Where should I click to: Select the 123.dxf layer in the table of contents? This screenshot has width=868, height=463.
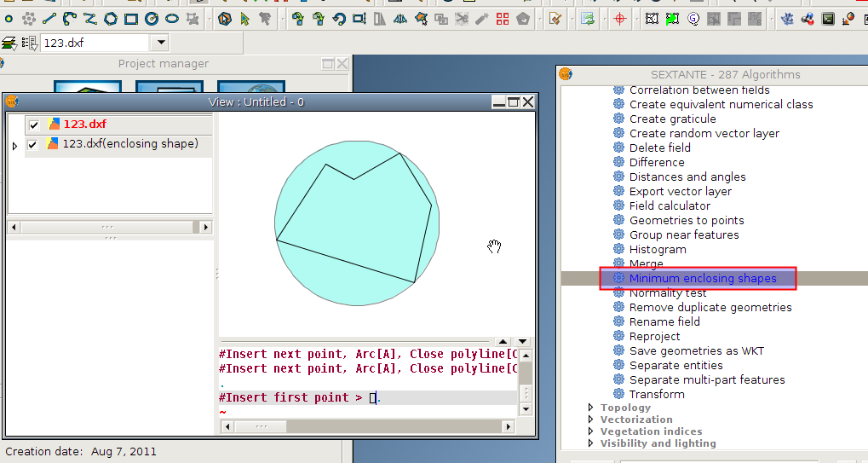pyautogui.click(x=84, y=124)
